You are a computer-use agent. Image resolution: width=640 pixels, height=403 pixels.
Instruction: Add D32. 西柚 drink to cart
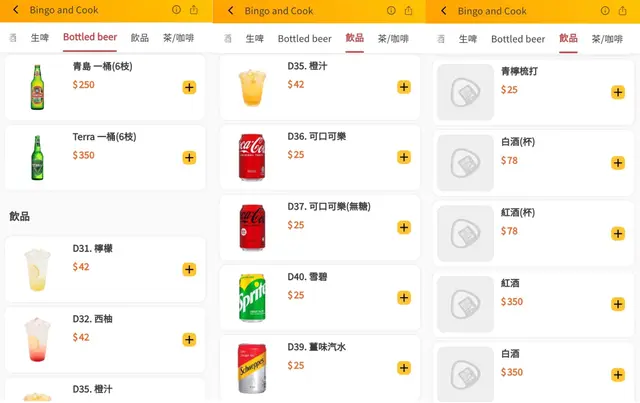189,339
